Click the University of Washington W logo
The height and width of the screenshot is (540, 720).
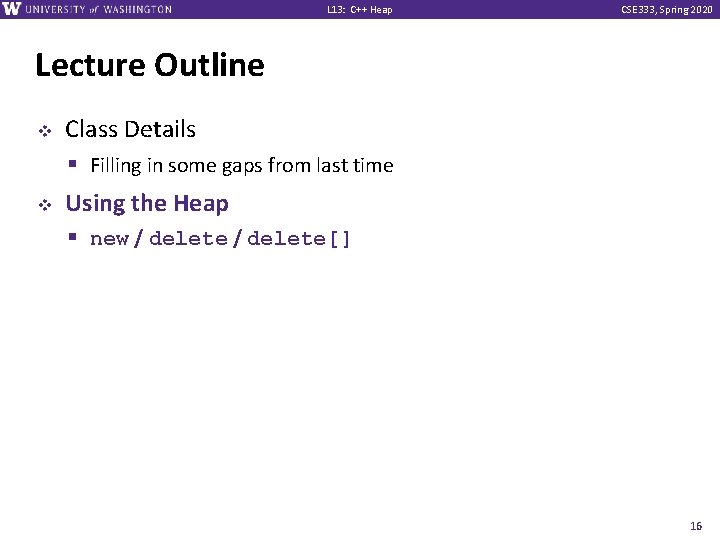[11, 9]
